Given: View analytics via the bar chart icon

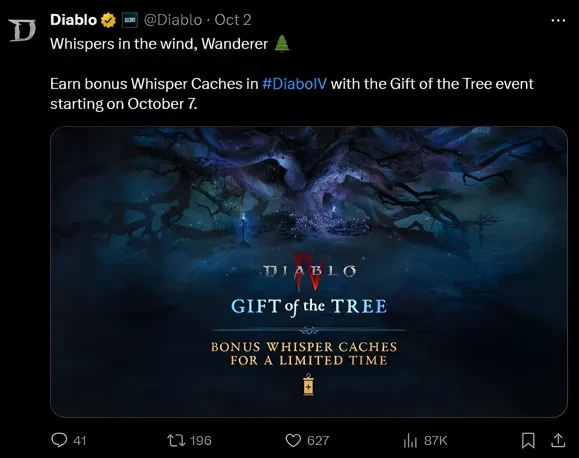Looking at the screenshot, I should (410, 440).
